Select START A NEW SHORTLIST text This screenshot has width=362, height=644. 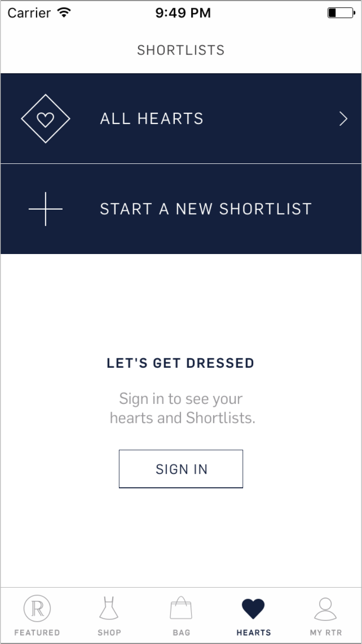click(x=206, y=209)
